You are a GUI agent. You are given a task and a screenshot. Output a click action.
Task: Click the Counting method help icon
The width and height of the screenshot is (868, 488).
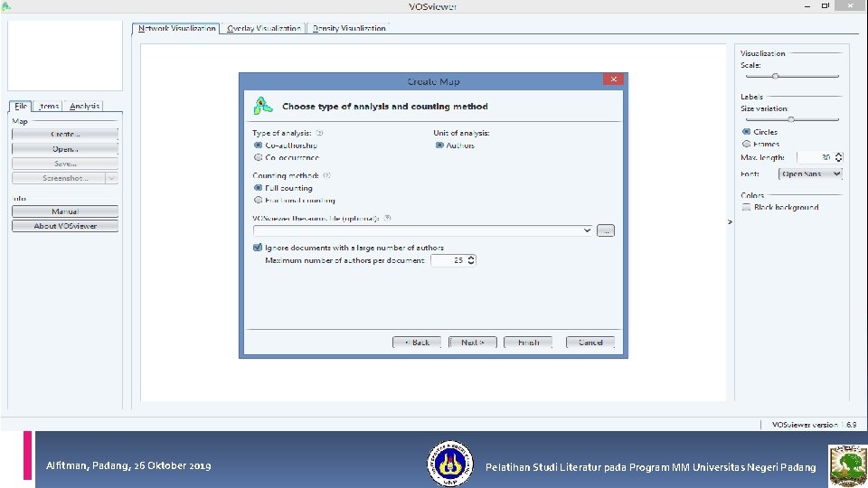pos(326,175)
